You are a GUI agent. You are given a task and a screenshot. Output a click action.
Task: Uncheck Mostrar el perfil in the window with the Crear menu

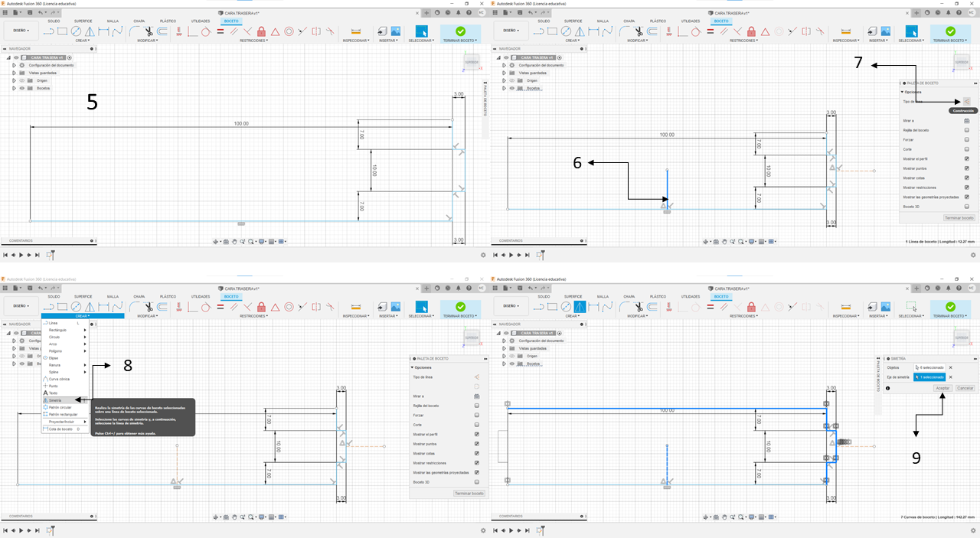click(476, 434)
